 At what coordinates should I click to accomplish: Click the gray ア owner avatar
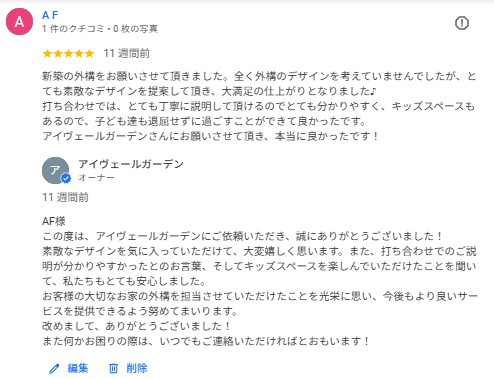pyautogui.click(x=55, y=170)
